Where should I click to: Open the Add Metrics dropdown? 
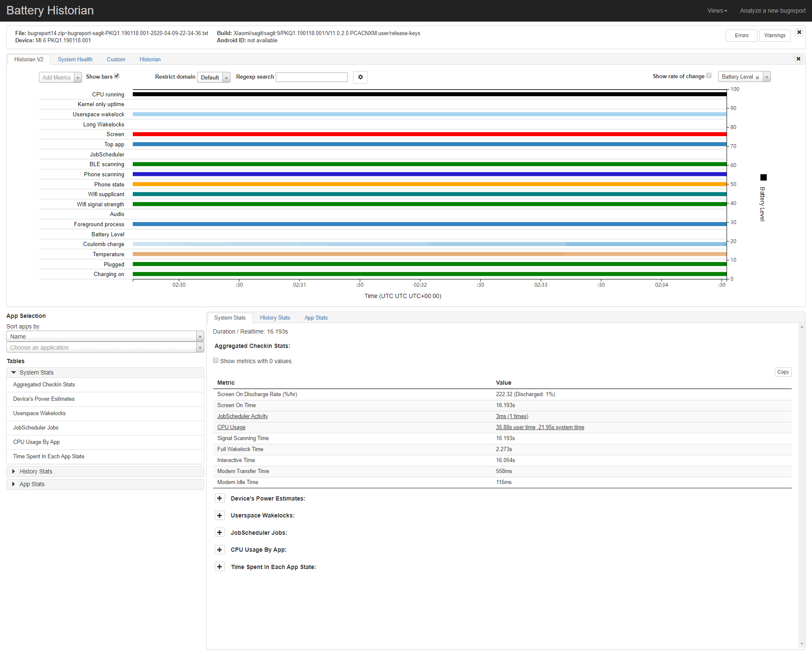tap(60, 77)
